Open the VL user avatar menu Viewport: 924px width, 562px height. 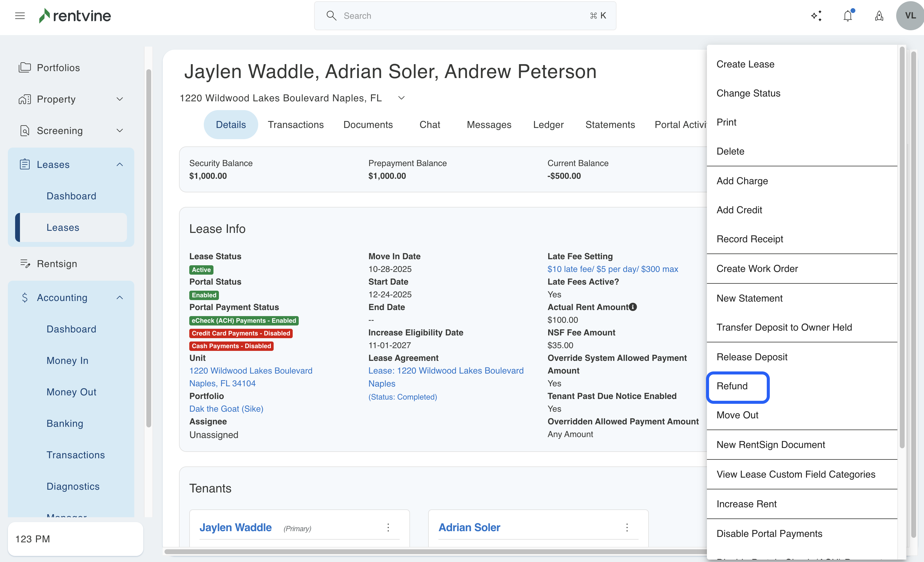click(910, 16)
